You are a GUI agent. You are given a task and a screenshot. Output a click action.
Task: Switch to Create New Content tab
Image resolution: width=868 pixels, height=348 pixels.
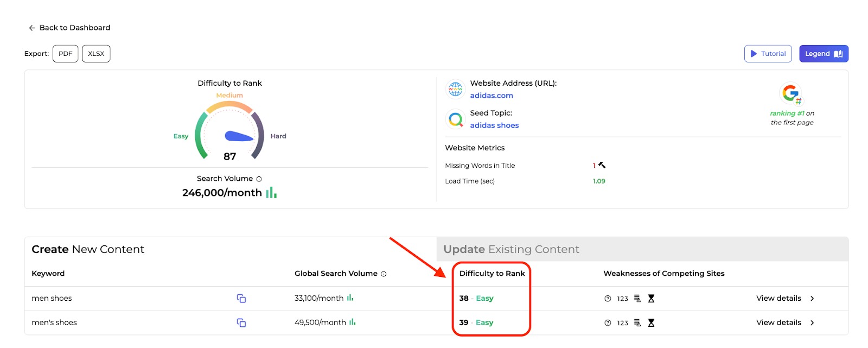88,249
